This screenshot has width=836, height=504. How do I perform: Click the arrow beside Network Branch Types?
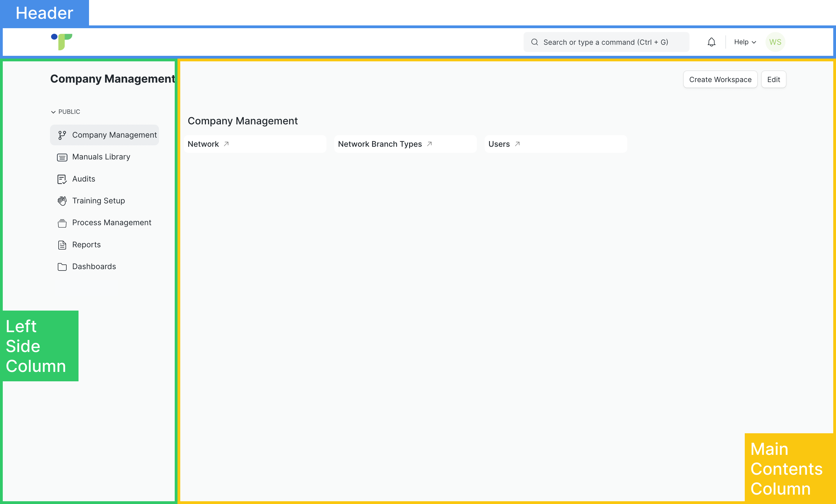tap(429, 144)
